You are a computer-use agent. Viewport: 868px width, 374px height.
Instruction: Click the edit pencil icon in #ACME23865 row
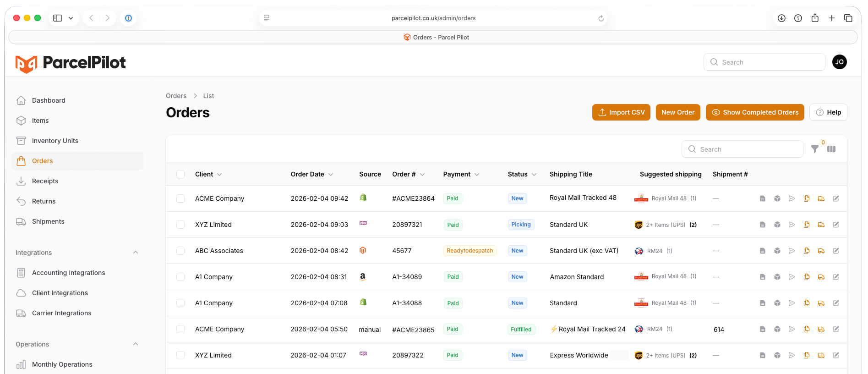click(836, 329)
